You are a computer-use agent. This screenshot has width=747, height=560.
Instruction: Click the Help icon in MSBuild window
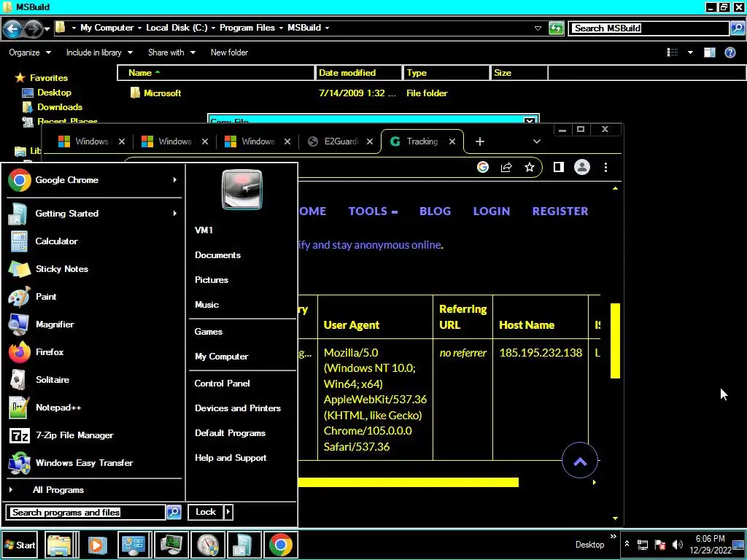click(729, 52)
